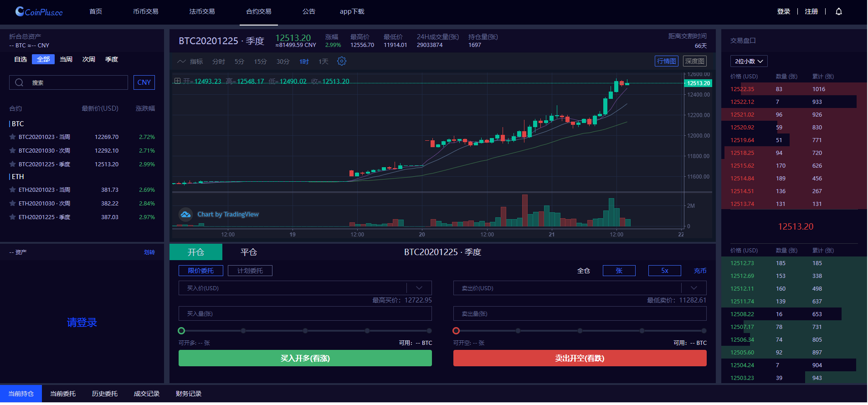The image size is (868, 405).
Task: Toggle the 张 unit option
Action: (x=619, y=271)
